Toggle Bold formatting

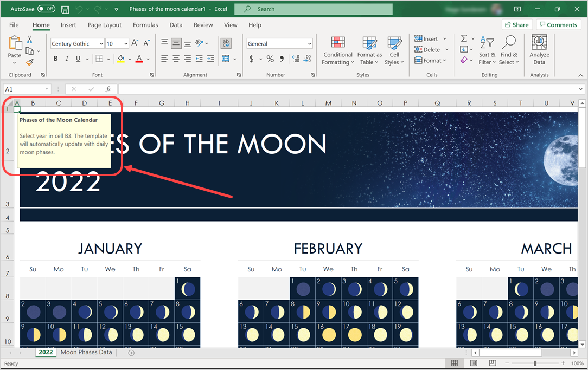(x=55, y=59)
